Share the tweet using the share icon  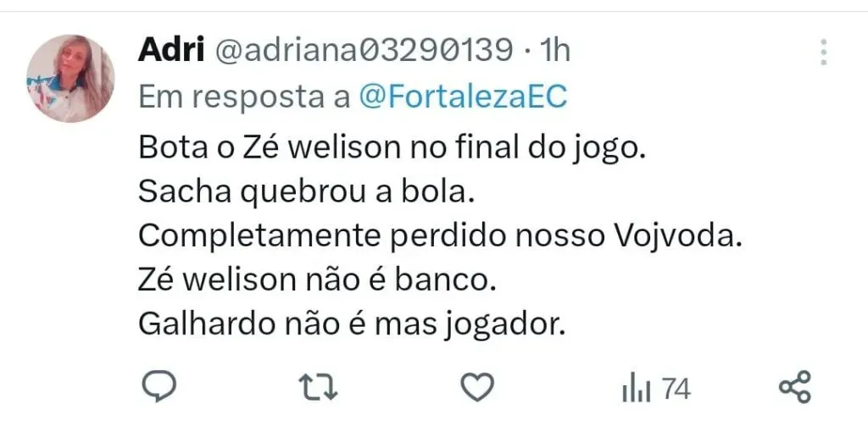(x=795, y=386)
